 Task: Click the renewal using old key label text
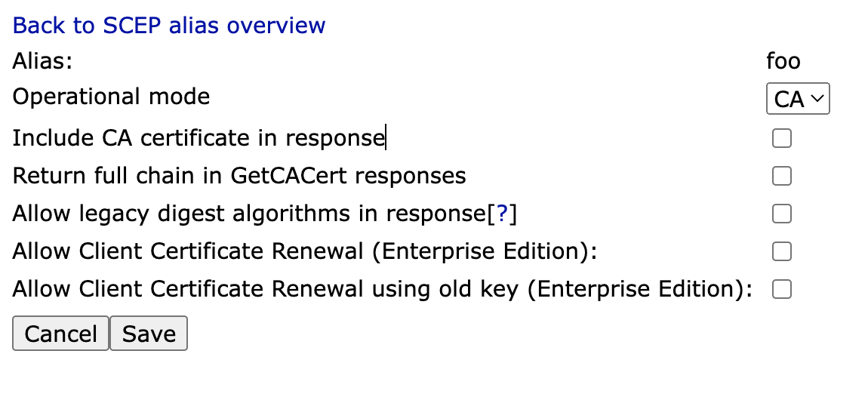click(383, 289)
